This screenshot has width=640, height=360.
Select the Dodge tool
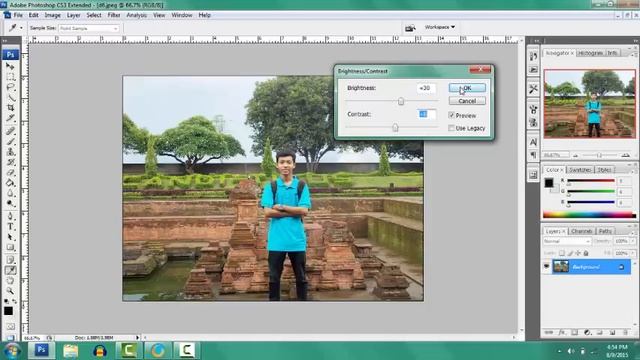click(x=10, y=204)
